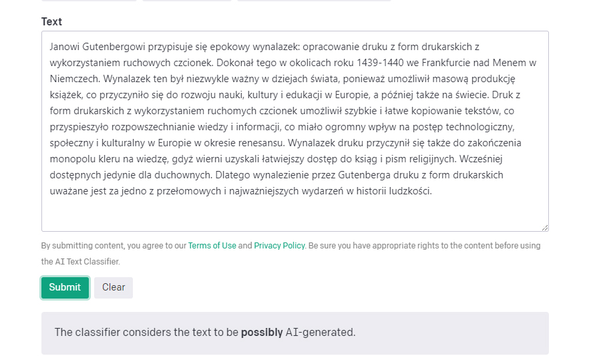Place cursor on the word 'Frankfurcie'
This screenshot has width=593, height=364.
point(447,62)
